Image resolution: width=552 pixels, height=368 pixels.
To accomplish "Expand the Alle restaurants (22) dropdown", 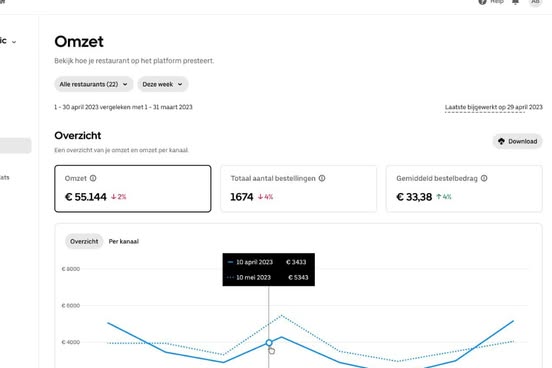I will [x=94, y=84].
